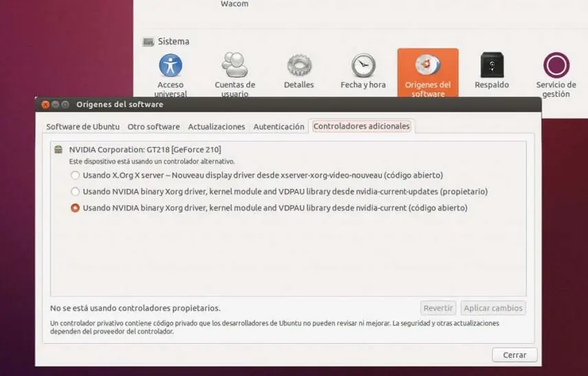
Task: Open Acceso universal in System Settings
Action: (170, 74)
